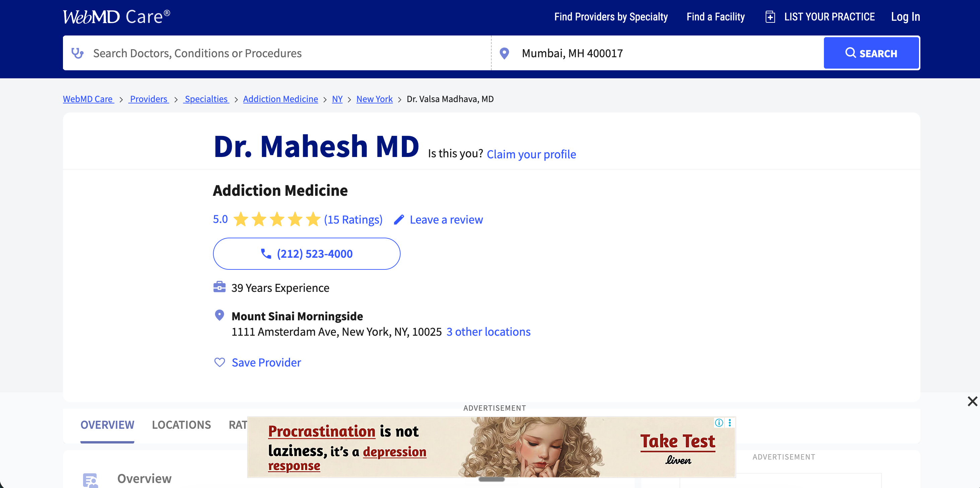
Task: Click the heart icon to save provider
Action: pyautogui.click(x=219, y=362)
